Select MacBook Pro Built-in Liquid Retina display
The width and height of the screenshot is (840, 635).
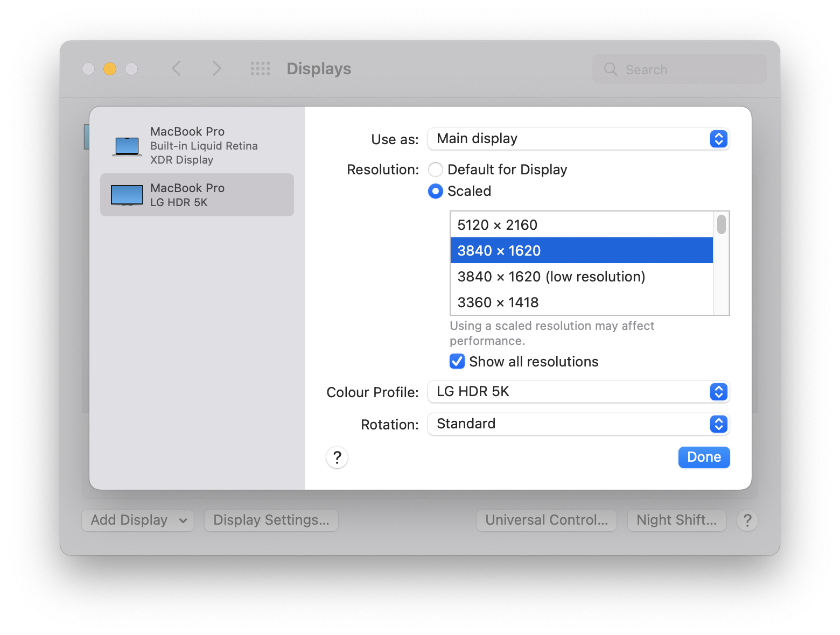197,146
